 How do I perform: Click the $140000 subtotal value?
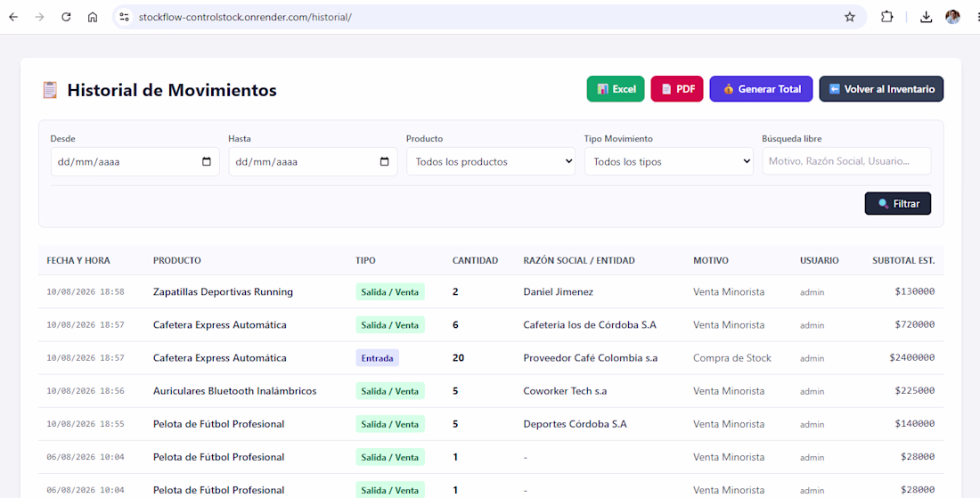(915, 424)
